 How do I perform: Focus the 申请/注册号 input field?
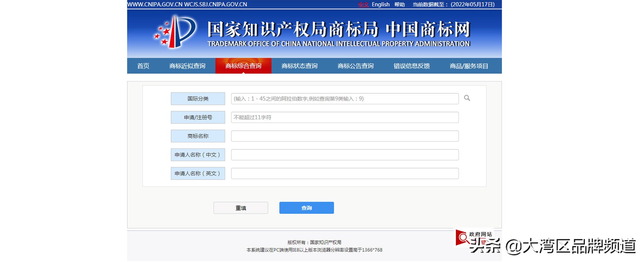[345, 117]
